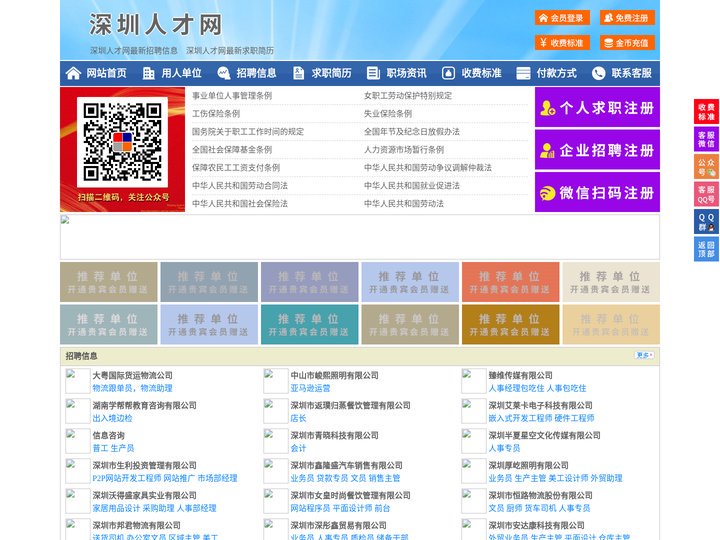Open 免费注册 button
This screenshot has width=720, height=540.
pyautogui.click(x=627, y=18)
